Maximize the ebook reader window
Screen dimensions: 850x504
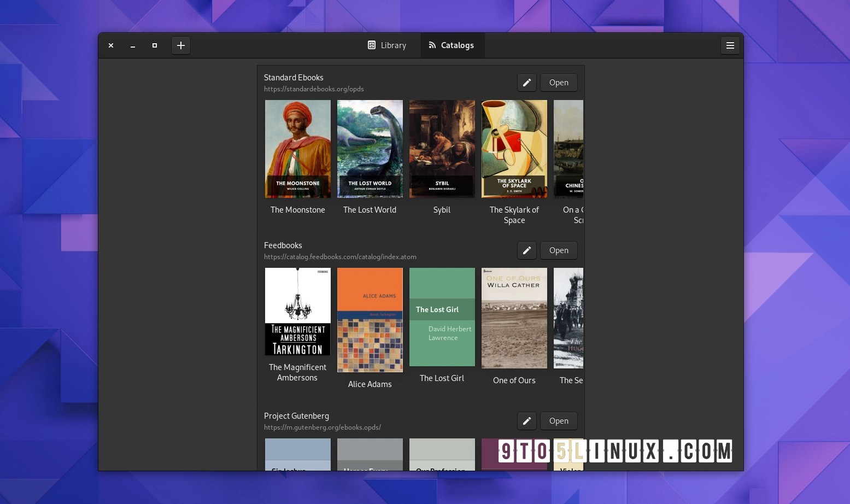(155, 45)
